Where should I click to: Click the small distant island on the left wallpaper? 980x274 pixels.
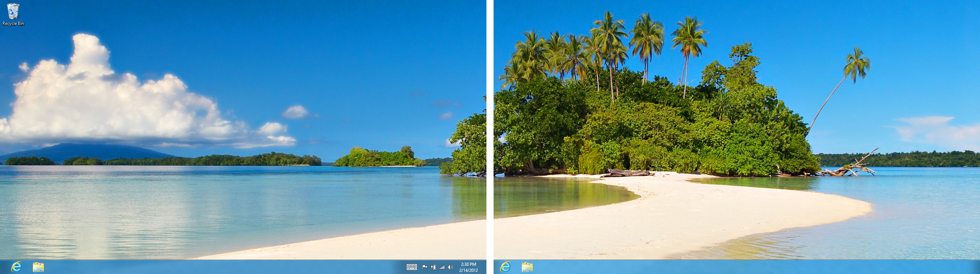click(x=379, y=157)
